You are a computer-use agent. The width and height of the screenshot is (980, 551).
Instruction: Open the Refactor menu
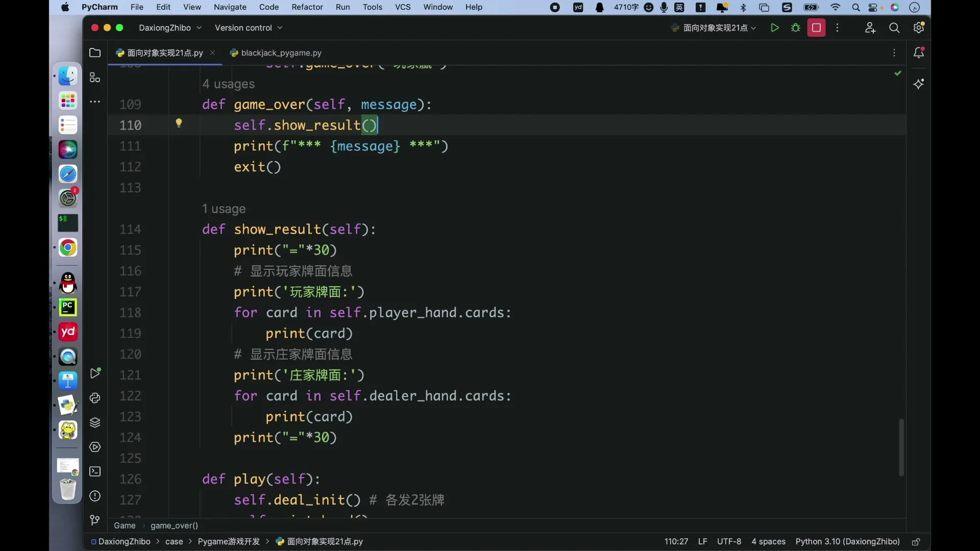pyautogui.click(x=307, y=7)
